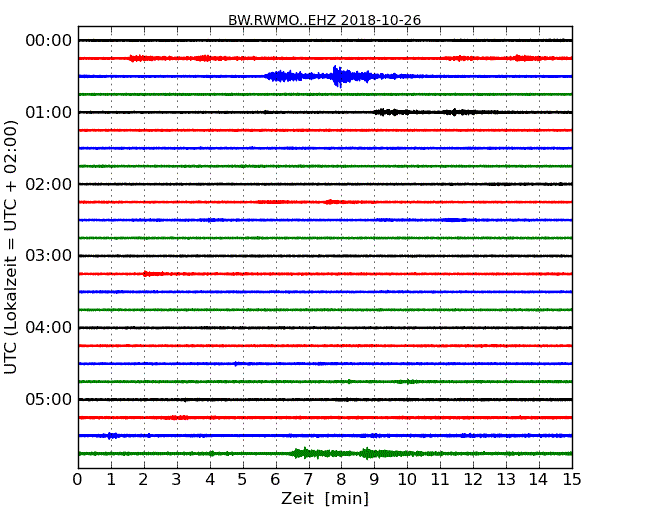The height and width of the screenshot is (520, 650).
Task: Click the x-axis tick label 10
Action: tap(407, 480)
